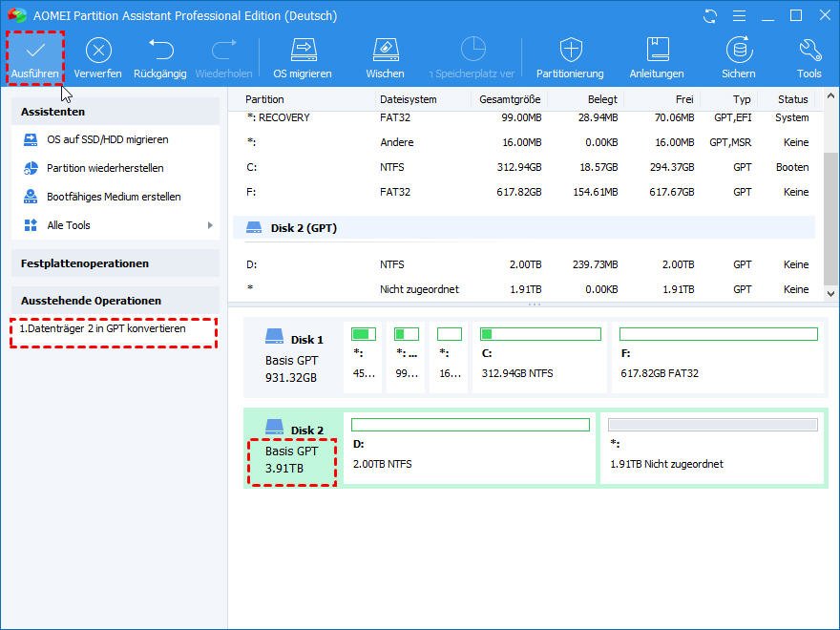Open Anleitungen guide book icon
840x630 pixels.
[658, 50]
